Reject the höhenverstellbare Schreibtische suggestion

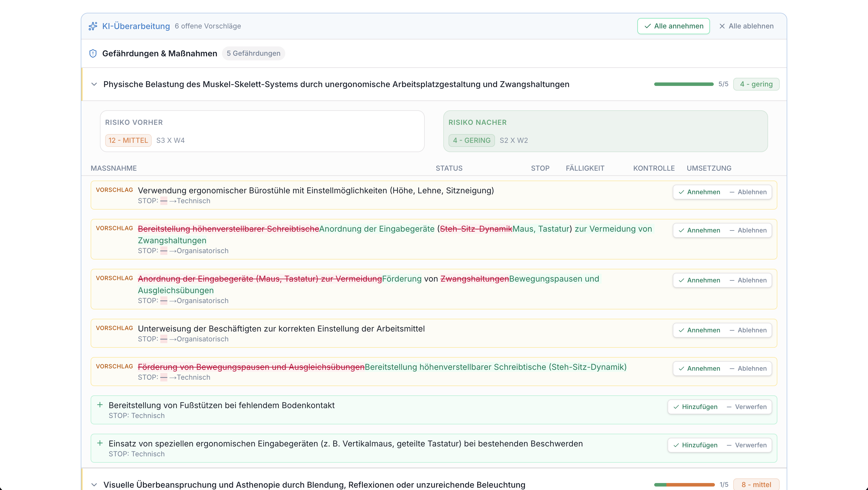(x=748, y=368)
